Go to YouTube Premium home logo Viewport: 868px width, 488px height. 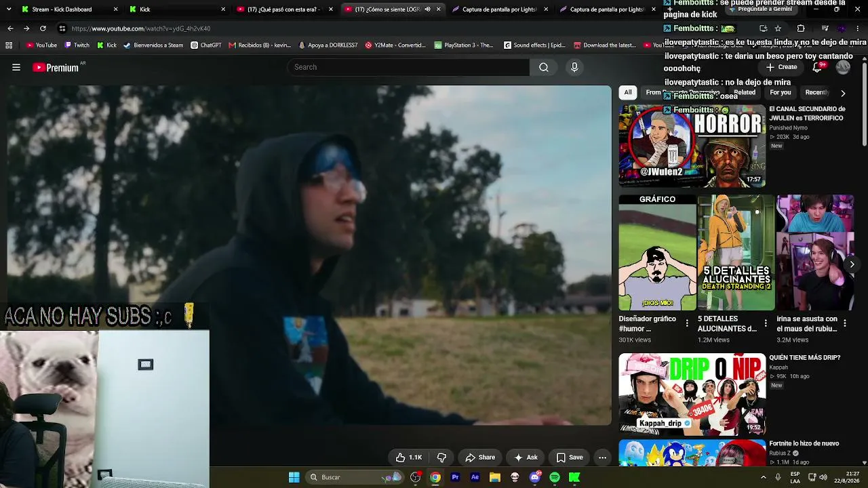point(56,67)
